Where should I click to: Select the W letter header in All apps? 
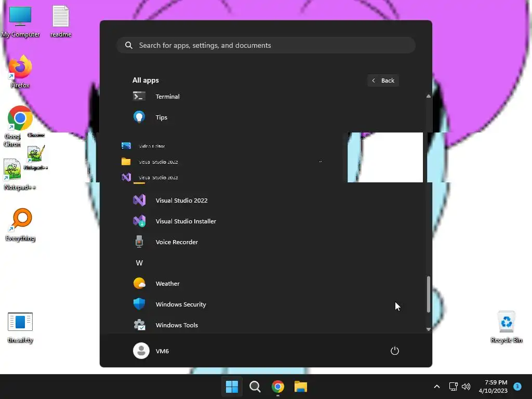click(139, 263)
